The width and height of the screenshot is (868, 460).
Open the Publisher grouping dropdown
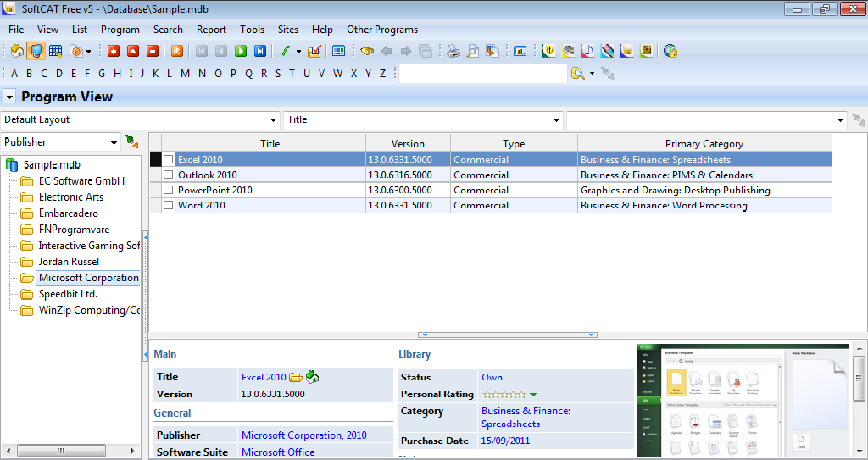[x=60, y=142]
